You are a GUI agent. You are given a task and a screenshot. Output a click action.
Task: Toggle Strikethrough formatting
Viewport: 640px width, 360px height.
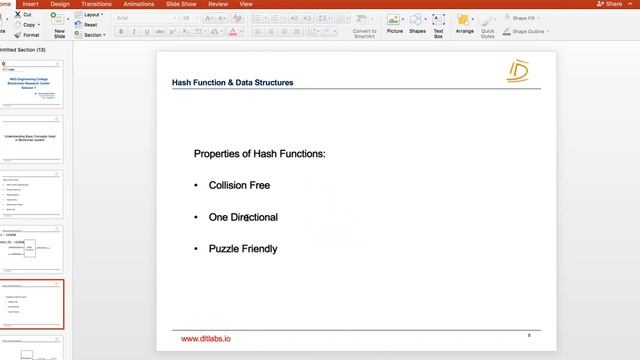pos(160,31)
